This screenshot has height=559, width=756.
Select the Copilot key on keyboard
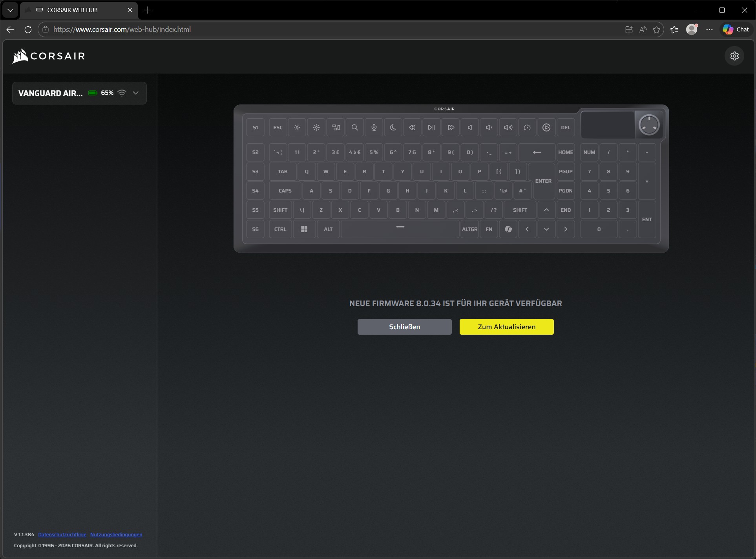coord(508,229)
